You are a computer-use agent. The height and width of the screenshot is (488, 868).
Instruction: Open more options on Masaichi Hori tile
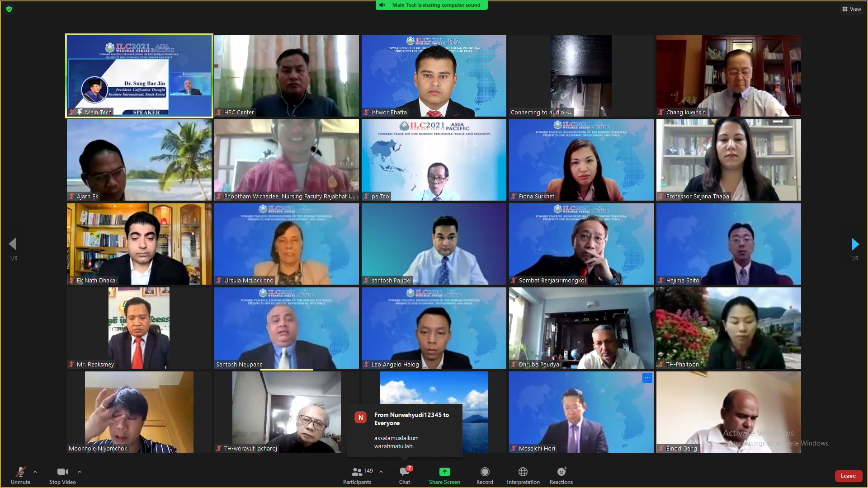pos(647,378)
